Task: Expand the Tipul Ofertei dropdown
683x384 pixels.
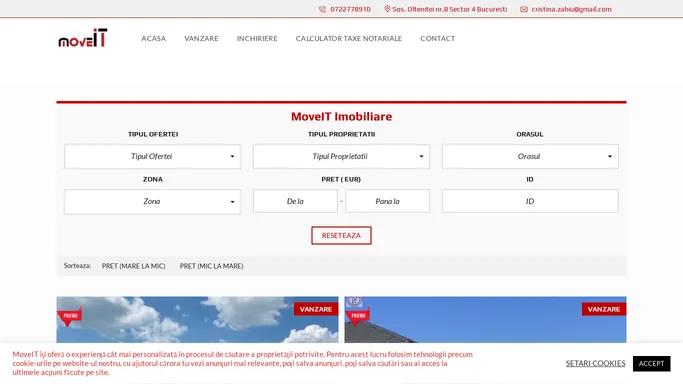Action: tap(152, 156)
